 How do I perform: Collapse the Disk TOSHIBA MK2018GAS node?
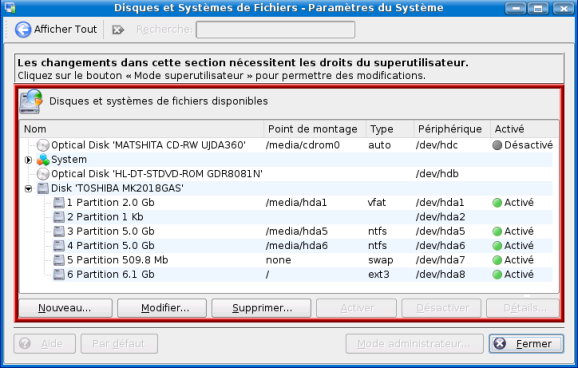pyautogui.click(x=28, y=188)
